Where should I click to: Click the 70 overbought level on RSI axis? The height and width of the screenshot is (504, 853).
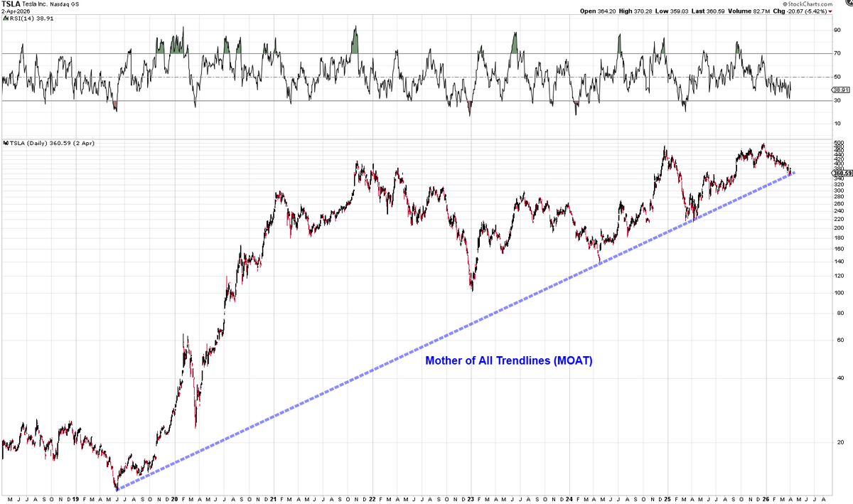(836, 53)
